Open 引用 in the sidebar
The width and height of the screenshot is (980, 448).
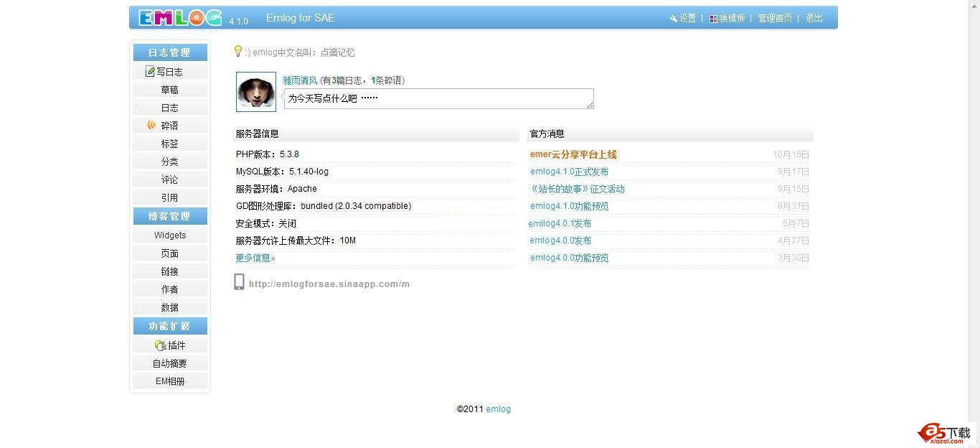[170, 197]
